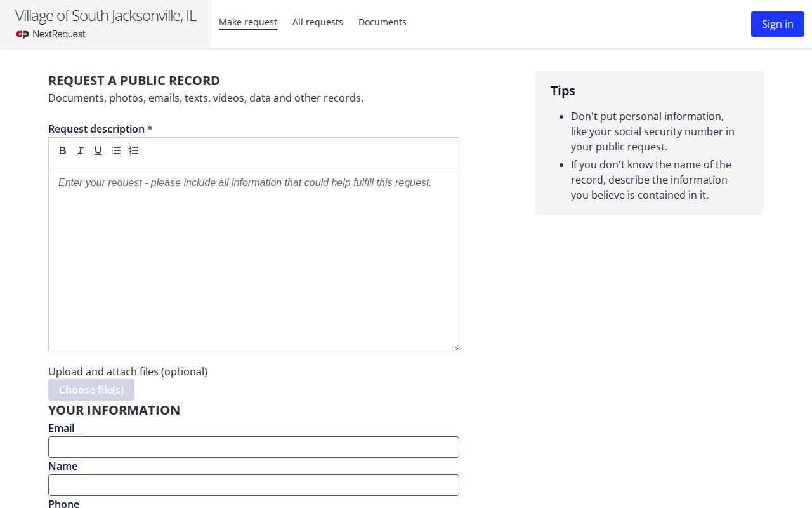Open Village of South Jacksonville, IL home link
Image resolution: width=812 pixels, height=508 pixels.
(x=106, y=16)
